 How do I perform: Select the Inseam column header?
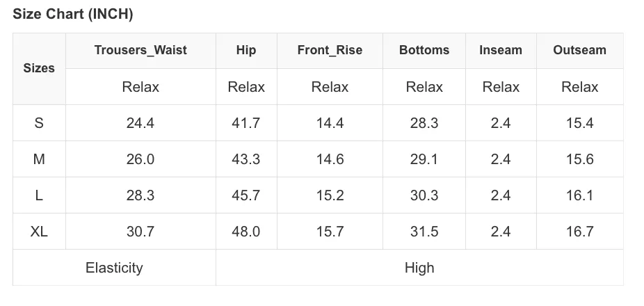tap(501, 50)
